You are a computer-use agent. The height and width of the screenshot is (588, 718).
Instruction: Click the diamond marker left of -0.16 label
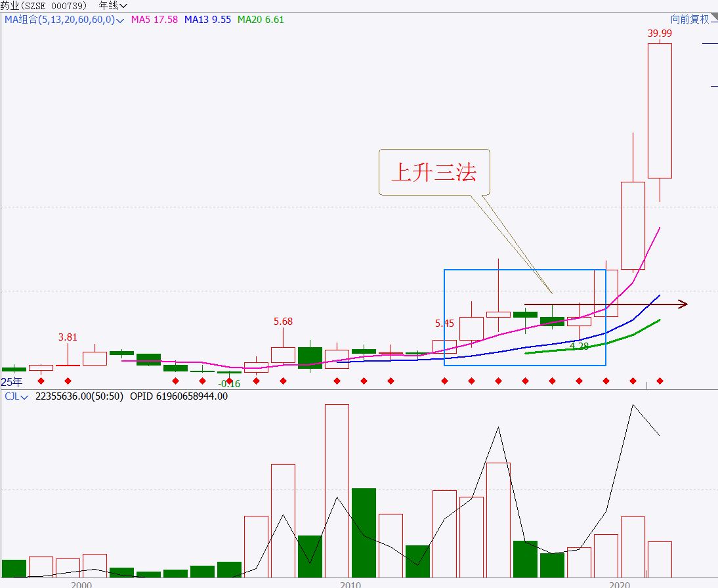[202, 381]
